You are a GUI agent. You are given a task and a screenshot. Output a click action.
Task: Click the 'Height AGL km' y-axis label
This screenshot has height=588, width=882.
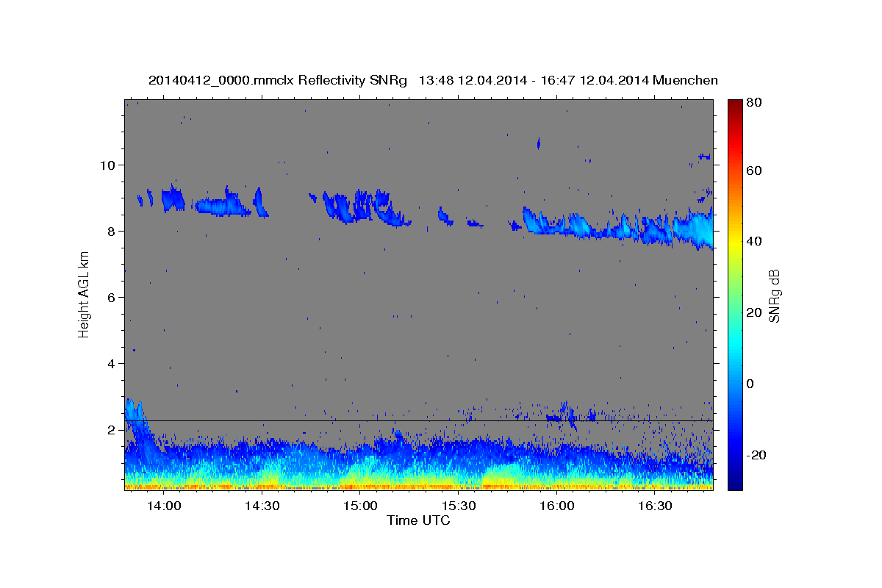point(84,295)
